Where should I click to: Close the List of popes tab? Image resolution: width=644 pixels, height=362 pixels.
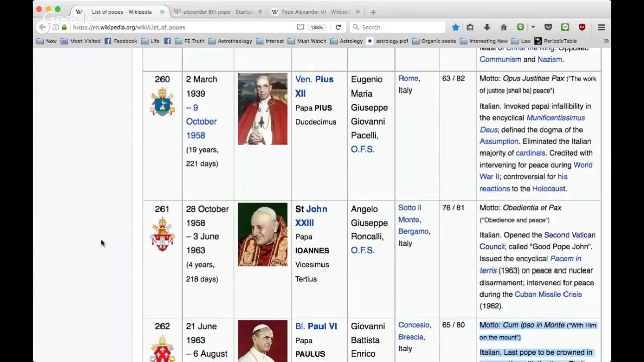pos(162,12)
